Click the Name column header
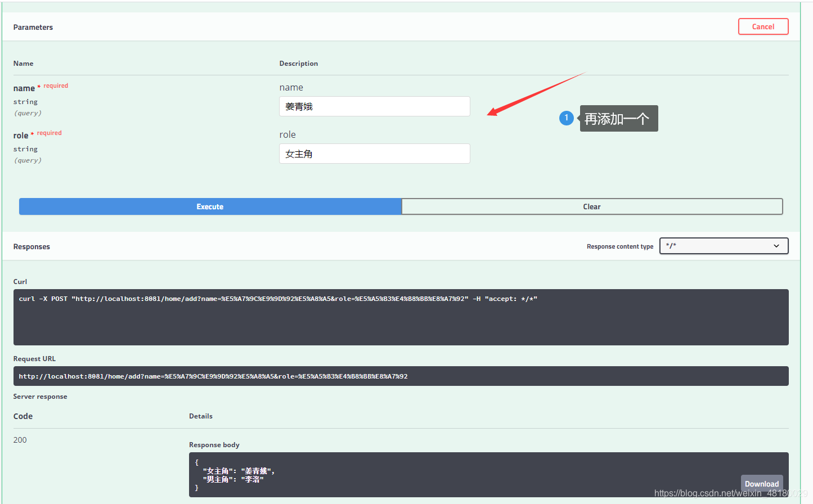The width and height of the screenshot is (813, 504). pyautogui.click(x=24, y=64)
